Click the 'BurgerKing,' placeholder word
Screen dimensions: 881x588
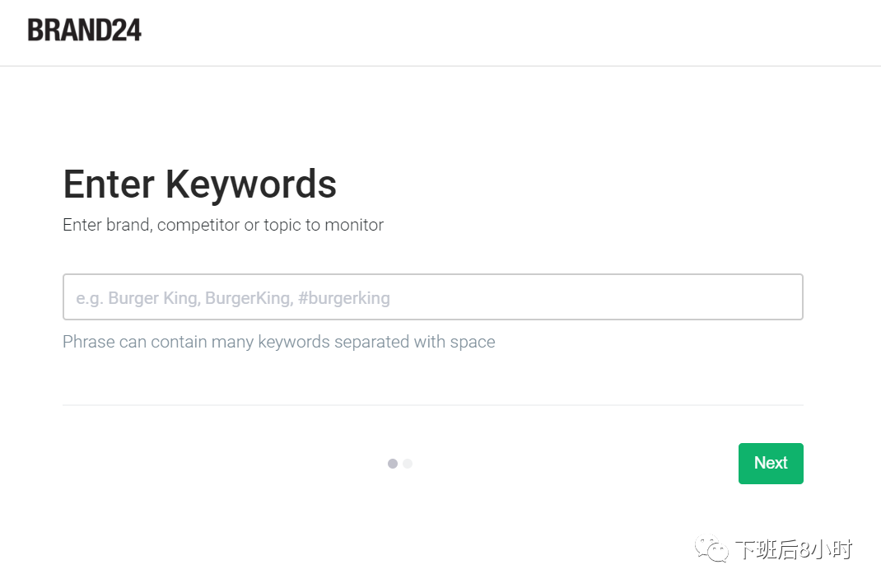249,298
